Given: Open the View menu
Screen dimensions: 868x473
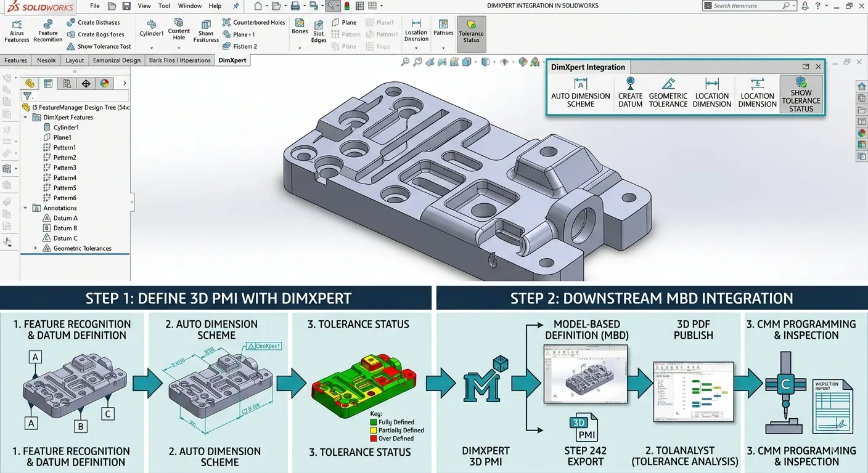Looking at the screenshot, I should click(x=144, y=6).
